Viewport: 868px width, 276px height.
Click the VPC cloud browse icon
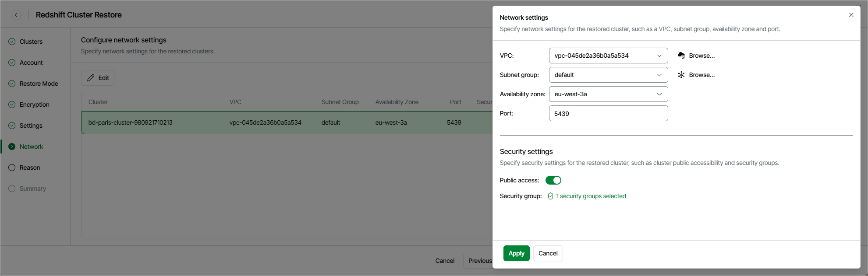(x=681, y=56)
